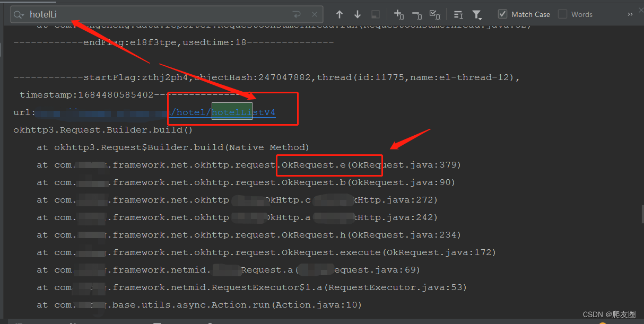
Task: Click the okhttp3.Request.Builder.build() line
Action: point(103,129)
